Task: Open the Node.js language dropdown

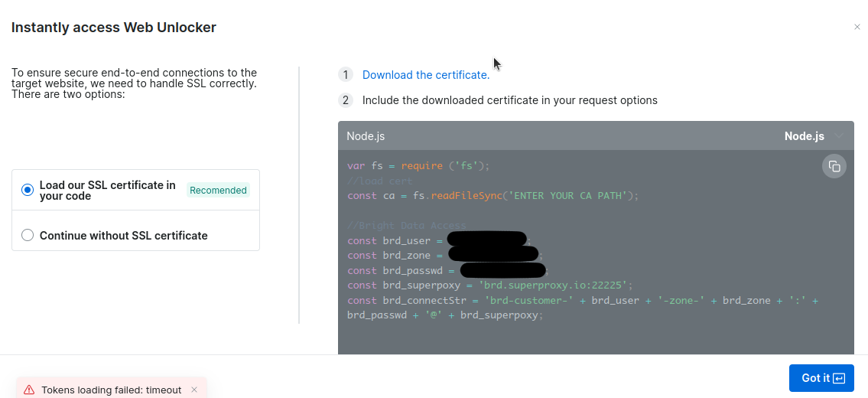Action: [814, 135]
